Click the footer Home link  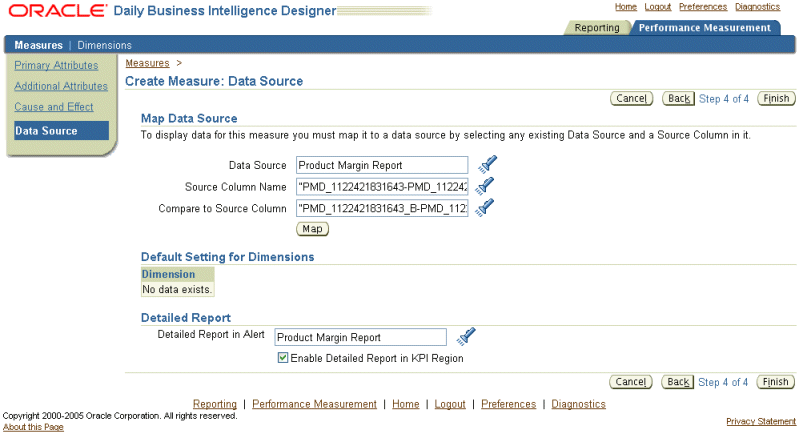pyautogui.click(x=406, y=404)
